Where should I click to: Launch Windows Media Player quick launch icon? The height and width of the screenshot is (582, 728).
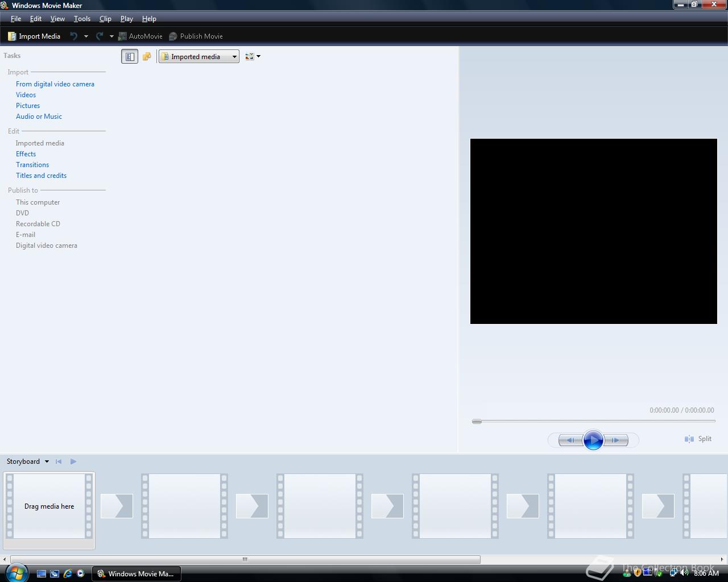click(80, 573)
